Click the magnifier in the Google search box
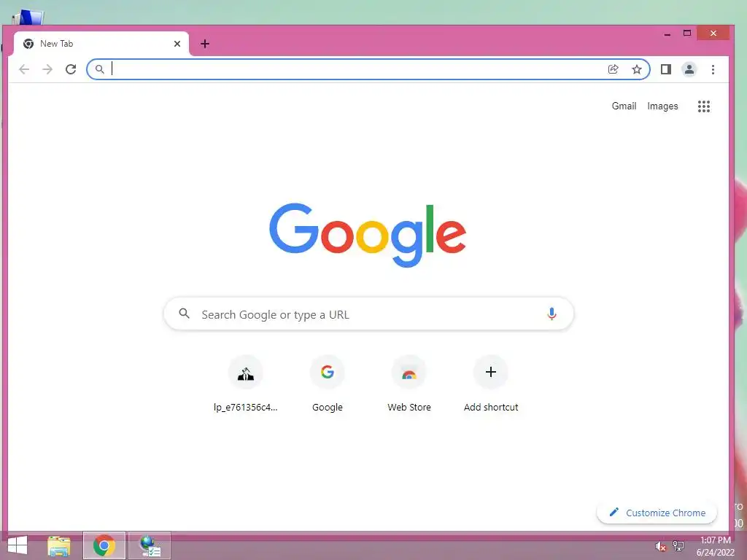The image size is (747, 560). pyautogui.click(x=185, y=314)
